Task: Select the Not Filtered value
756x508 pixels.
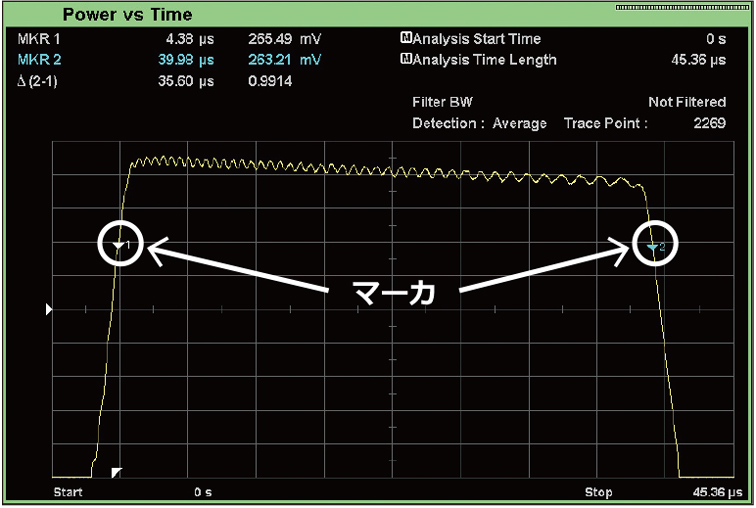Action: 687,102
